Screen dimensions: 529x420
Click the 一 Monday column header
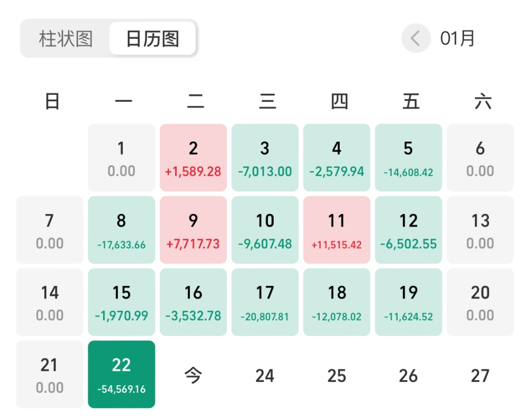123,101
